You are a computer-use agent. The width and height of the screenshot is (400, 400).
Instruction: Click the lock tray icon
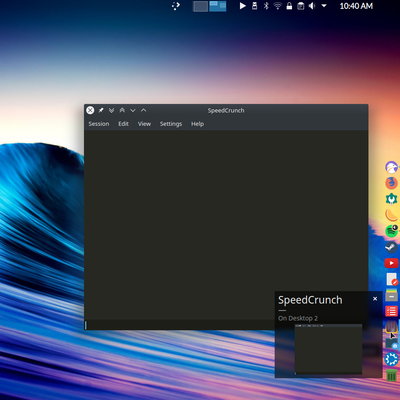(x=289, y=6)
